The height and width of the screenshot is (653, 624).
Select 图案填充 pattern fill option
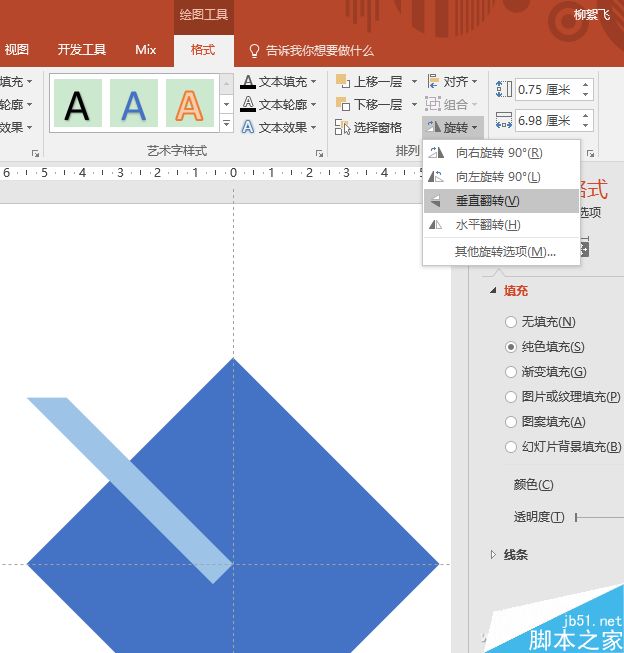(x=511, y=422)
